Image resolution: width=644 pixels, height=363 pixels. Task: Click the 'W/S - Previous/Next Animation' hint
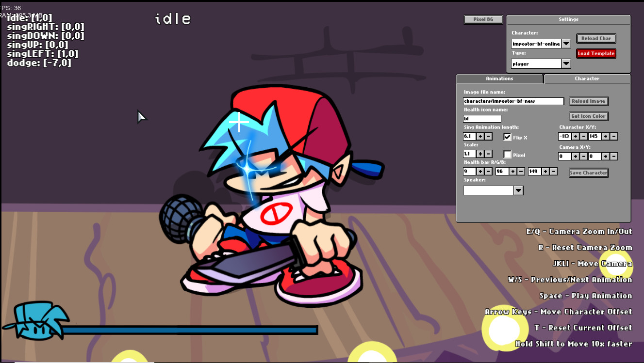tap(570, 280)
